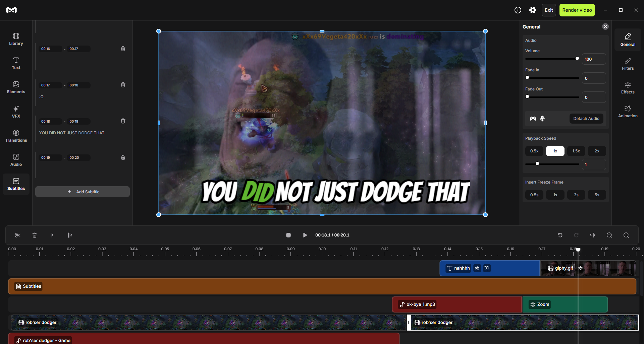Select the giphy.gif clip on timeline
The height and width of the screenshot is (344, 644).
point(588,268)
